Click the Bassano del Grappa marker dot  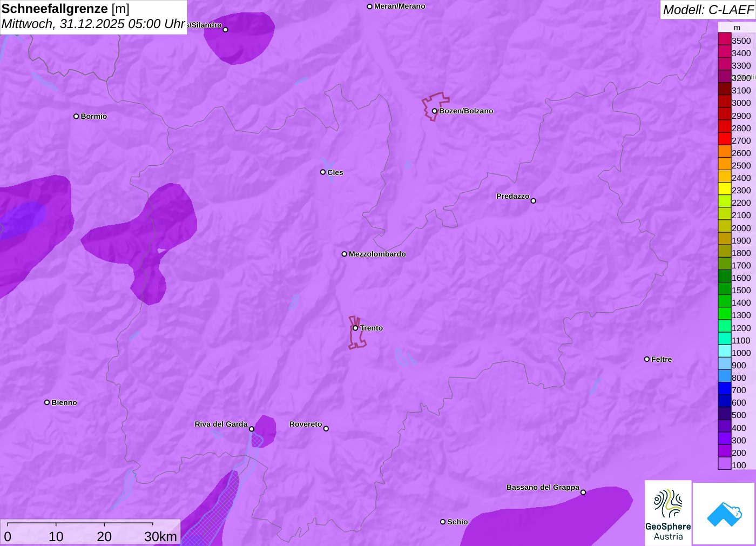pyautogui.click(x=583, y=492)
